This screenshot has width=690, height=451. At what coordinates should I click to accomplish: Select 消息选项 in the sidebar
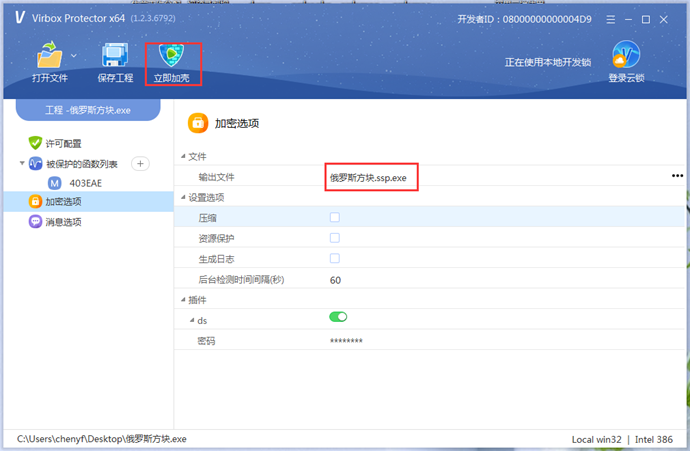pos(63,222)
